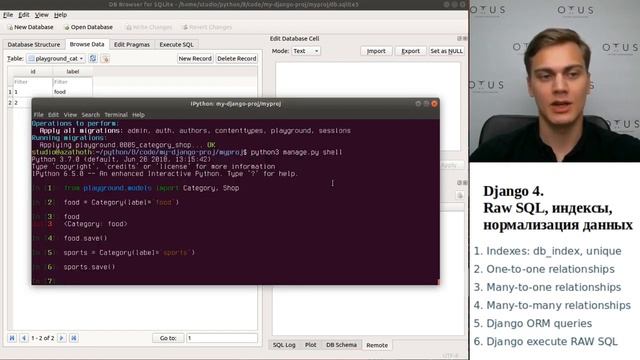This screenshot has height=360, width=640.
Task: Switch to the Browse Data tab
Action: [x=87, y=44]
